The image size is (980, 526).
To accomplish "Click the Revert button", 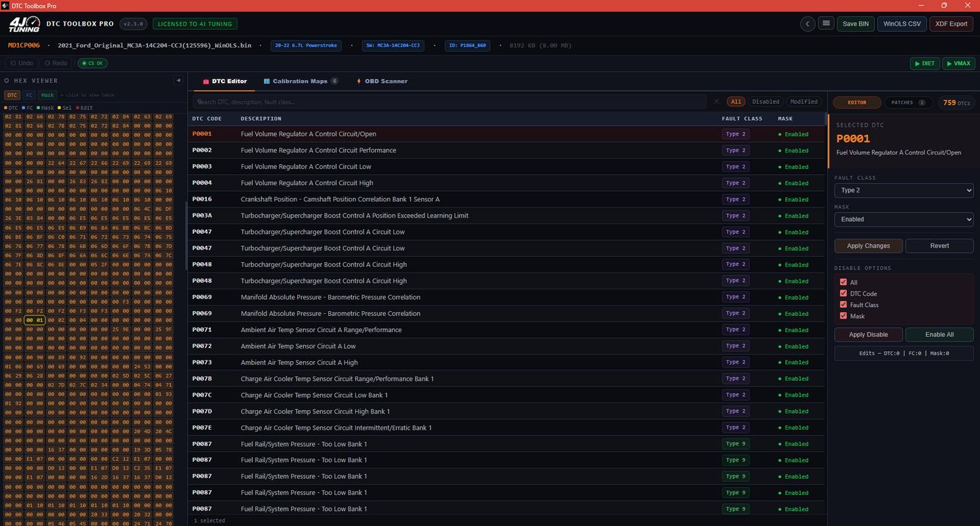I will 939,246.
